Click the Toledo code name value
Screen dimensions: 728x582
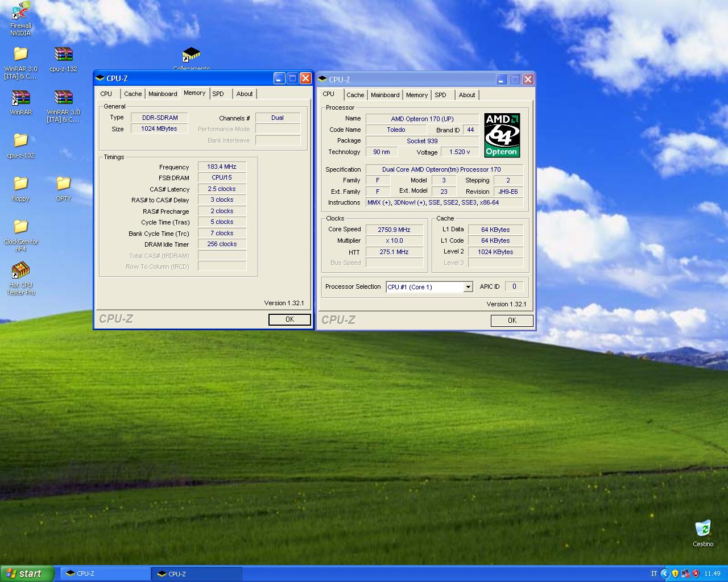(x=396, y=130)
